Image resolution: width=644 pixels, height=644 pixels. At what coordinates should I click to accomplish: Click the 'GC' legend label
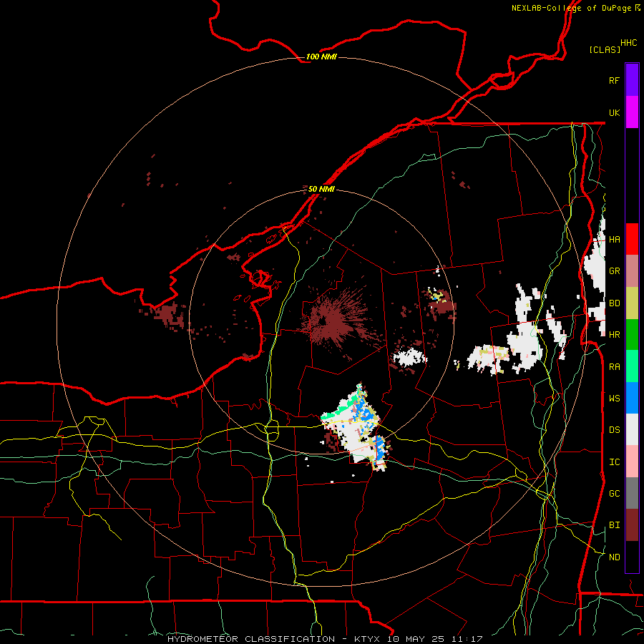point(614,493)
